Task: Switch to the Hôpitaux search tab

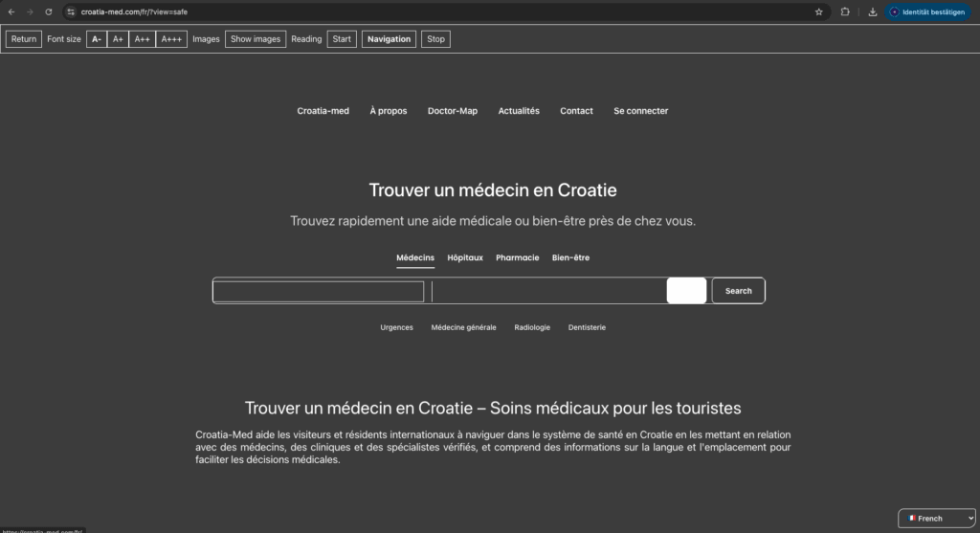Action: coord(465,257)
